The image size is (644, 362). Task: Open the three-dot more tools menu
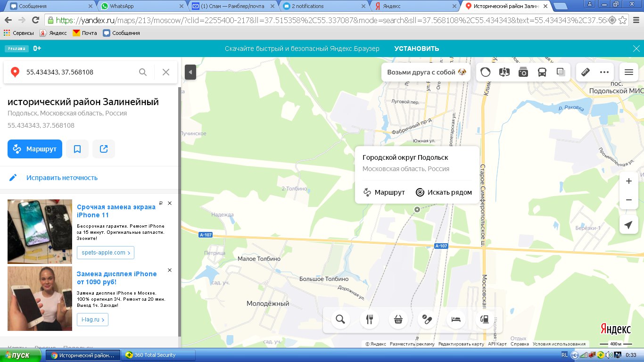604,72
